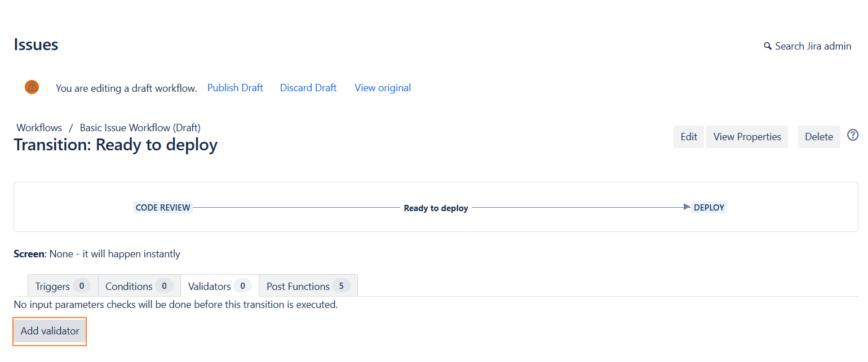The height and width of the screenshot is (362, 868).
Task: Open the Post Functions tab
Action: point(308,286)
